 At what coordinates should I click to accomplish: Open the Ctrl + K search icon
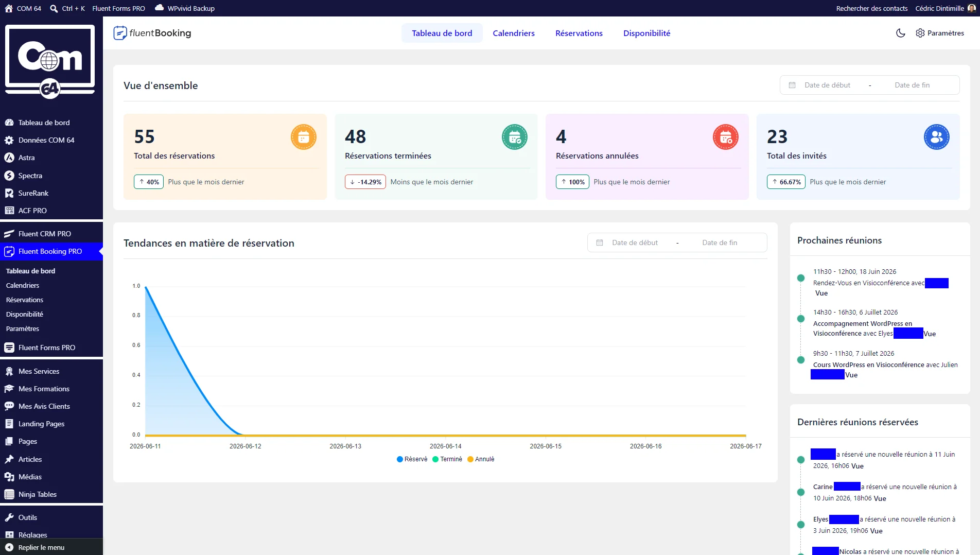pyautogui.click(x=54, y=8)
